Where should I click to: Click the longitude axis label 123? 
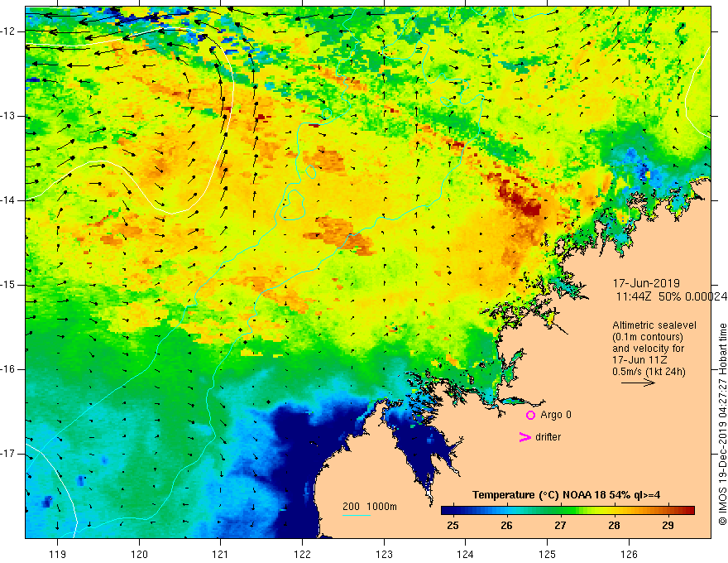(x=384, y=554)
